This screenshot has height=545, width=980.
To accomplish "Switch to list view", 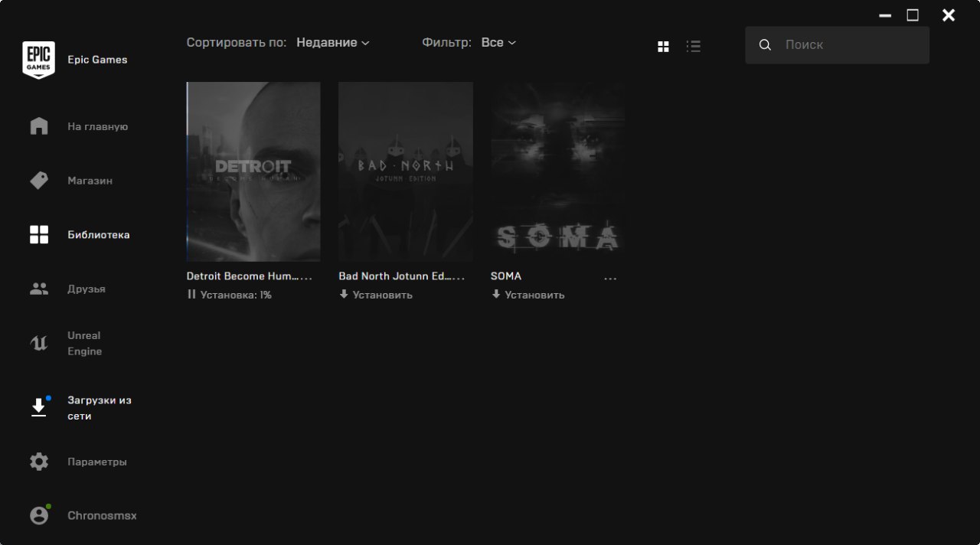I will (694, 46).
